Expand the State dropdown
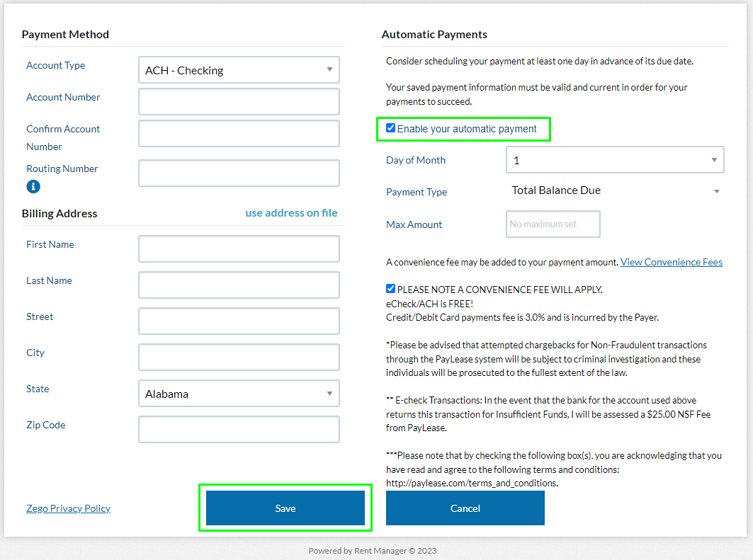The width and height of the screenshot is (753, 560). tap(239, 394)
